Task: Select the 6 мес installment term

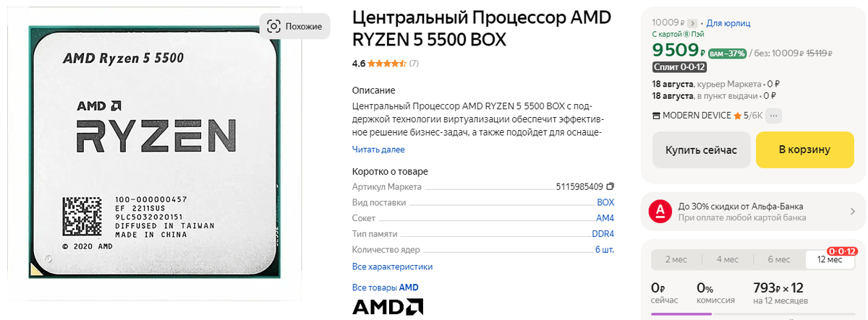Action: pyautogui.click(x=778, y=259)
